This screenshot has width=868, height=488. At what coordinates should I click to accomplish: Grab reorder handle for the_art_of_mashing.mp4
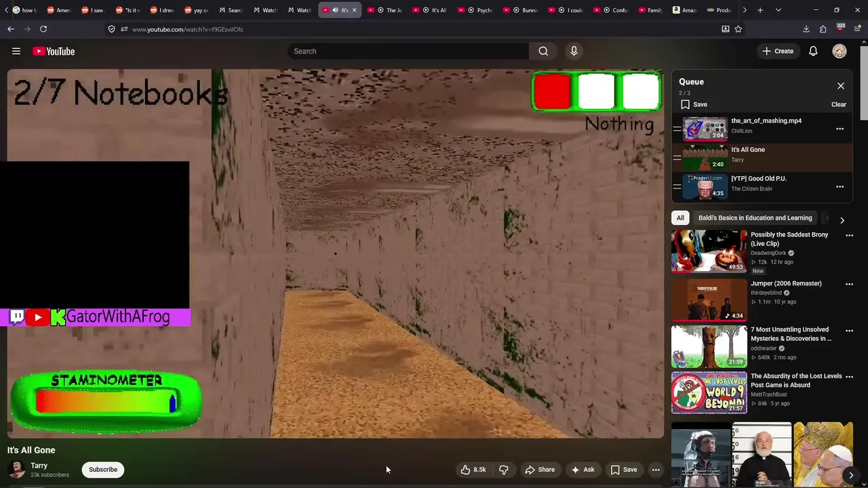point(677,128)
